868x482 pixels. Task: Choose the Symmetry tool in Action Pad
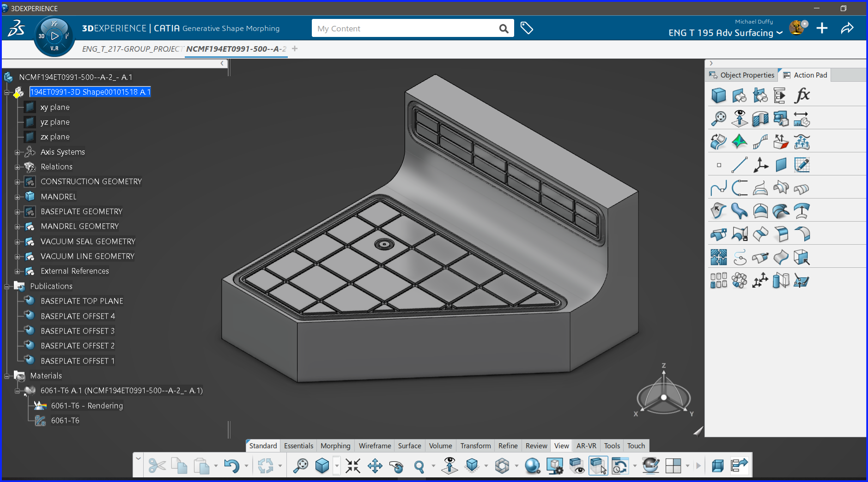(x=781, y=280)
